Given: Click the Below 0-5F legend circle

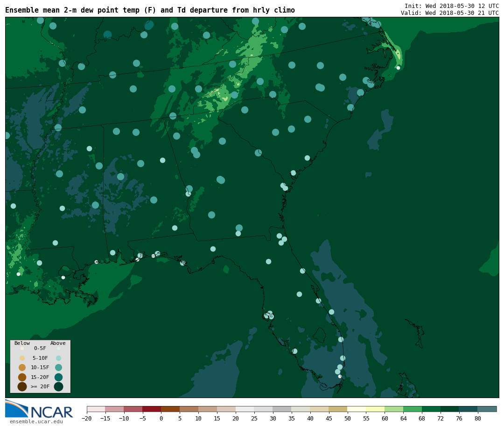Looking at the screenshot, I should (x=22, y=348).
